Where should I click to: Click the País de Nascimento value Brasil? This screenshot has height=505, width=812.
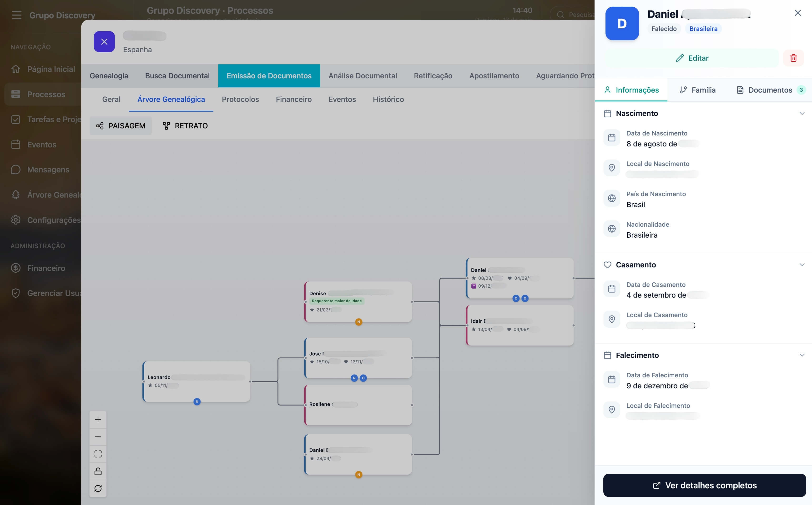pyautogui.click(x=635, y=205)
